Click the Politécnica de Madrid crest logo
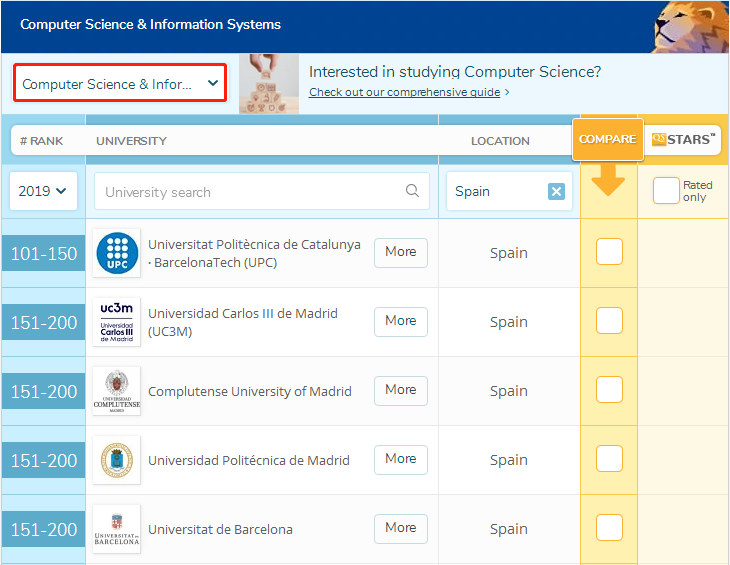 [117, 460]
